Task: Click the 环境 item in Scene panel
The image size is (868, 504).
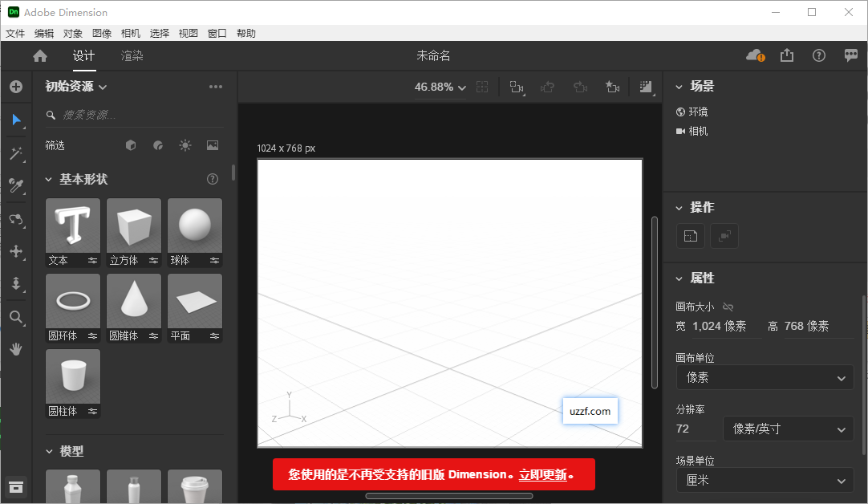Action: [x=699, y=112]
